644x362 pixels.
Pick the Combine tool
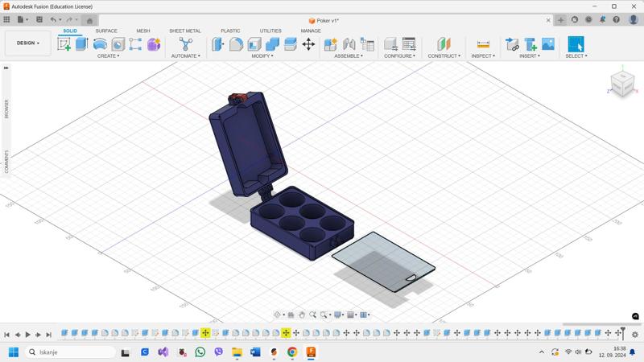coord(272,44)
